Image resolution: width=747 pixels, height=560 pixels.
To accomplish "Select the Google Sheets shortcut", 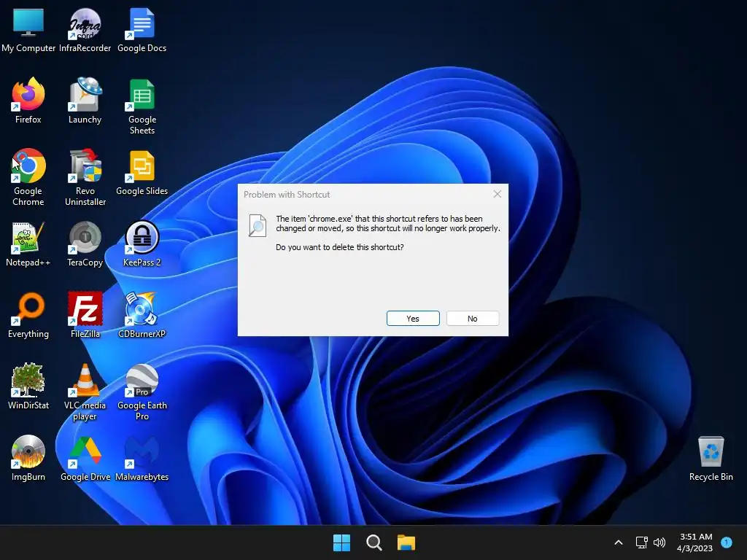I will click(x=142, y=106).
